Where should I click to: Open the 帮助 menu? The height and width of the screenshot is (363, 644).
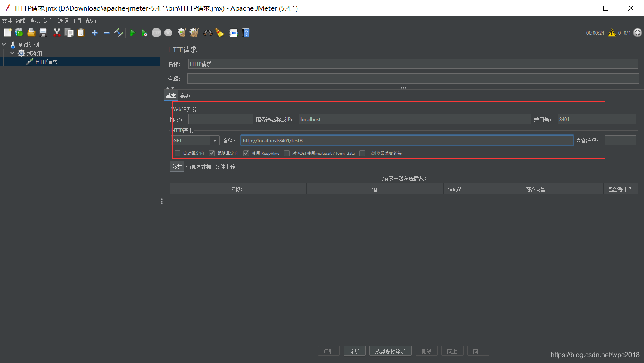91,21
